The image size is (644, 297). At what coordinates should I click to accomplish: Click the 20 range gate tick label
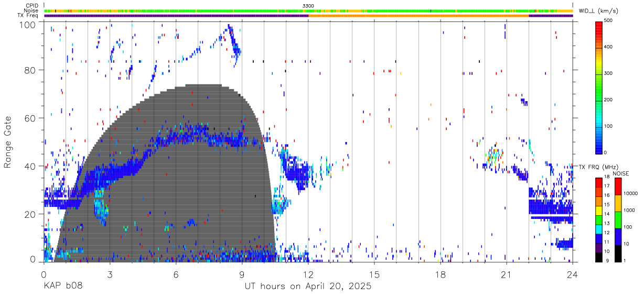31,214
